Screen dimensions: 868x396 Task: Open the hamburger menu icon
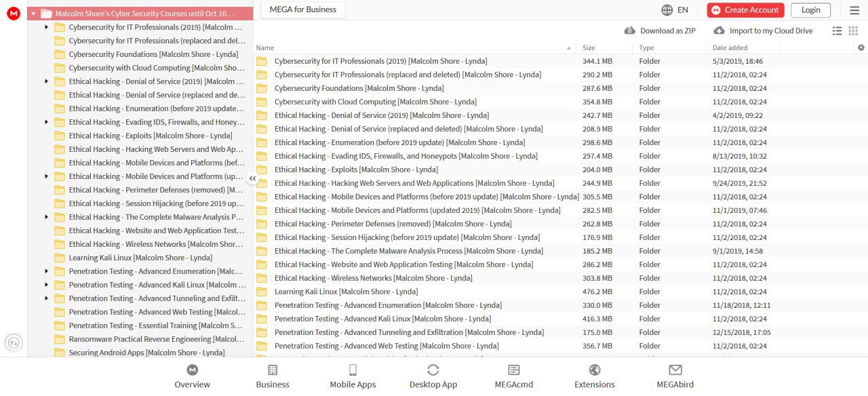click(x=854, y=10)
